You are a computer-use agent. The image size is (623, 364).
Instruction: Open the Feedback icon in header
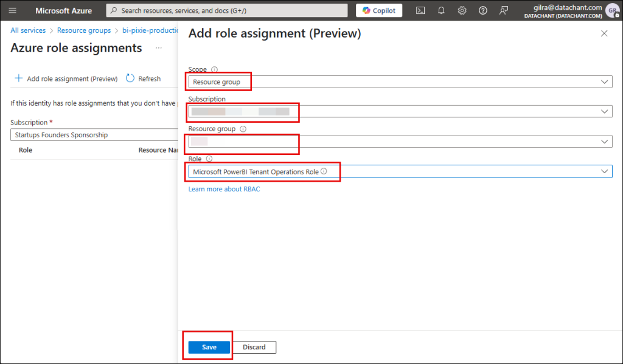503,10
